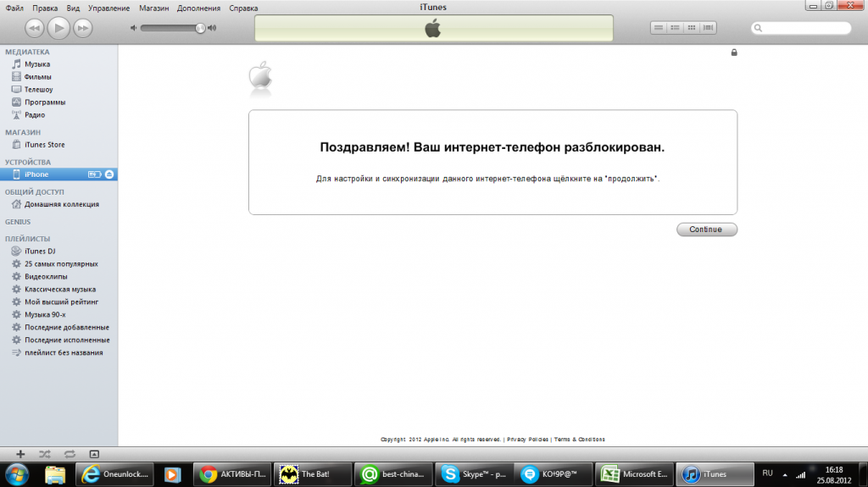The height and width of the screenshot is (487, 868).
Task: Go back to the previous track
Action: tap(34, 29)
